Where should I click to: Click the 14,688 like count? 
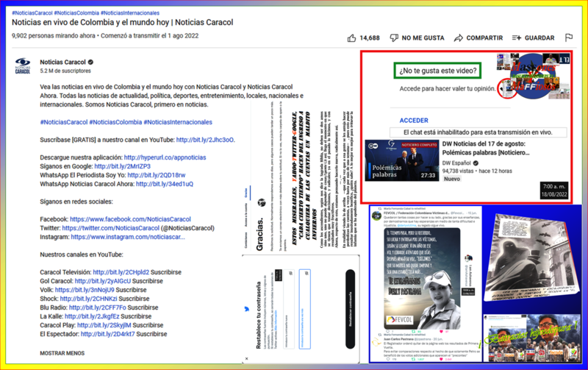[x=370, y=38]
